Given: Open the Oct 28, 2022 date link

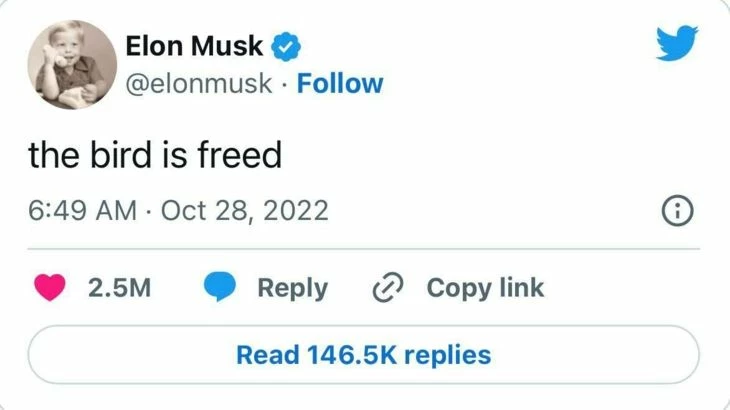Looking at the screenshot, I should (x=245, y=211).
